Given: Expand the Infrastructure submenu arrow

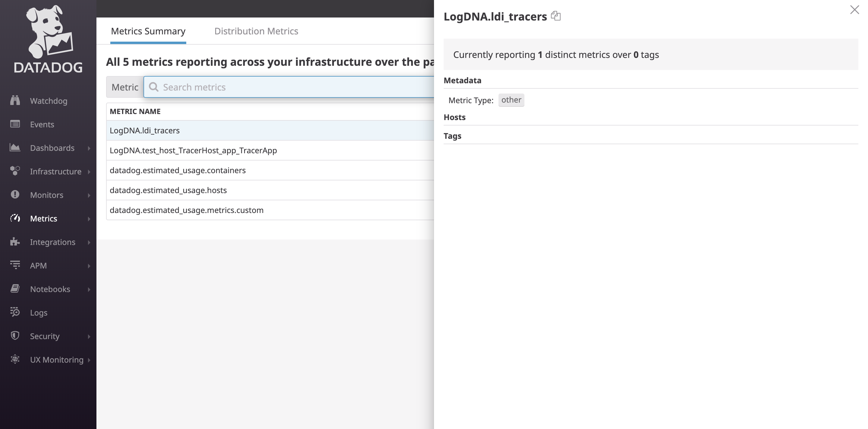Looking at the screenshot, I should tap(89, 172).
